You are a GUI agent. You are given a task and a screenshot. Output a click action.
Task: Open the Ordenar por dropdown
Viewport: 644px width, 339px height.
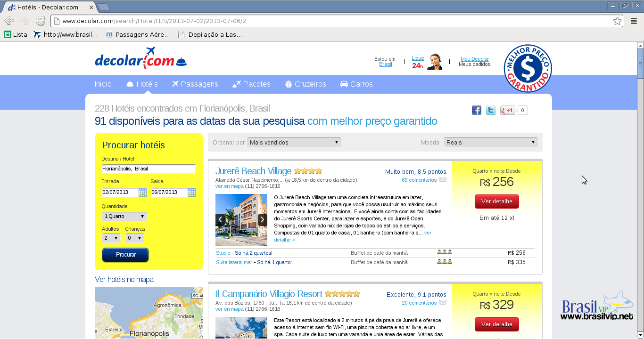point(294,142)
